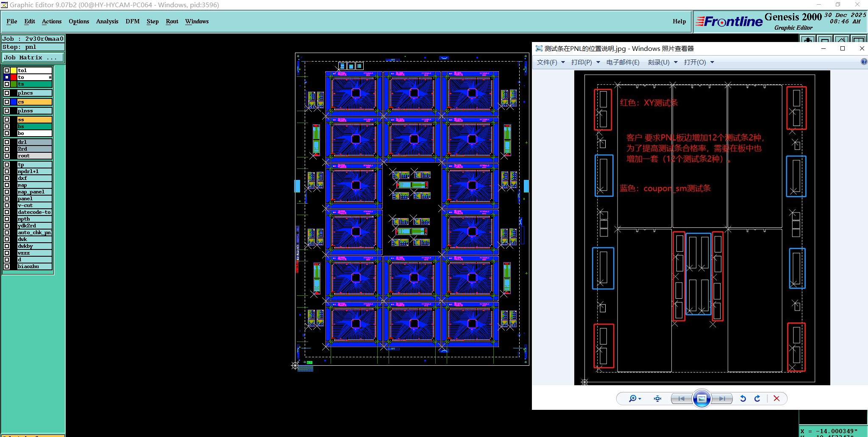Delete current image with red X
This screenshot has width=868, height=437.
776,398
